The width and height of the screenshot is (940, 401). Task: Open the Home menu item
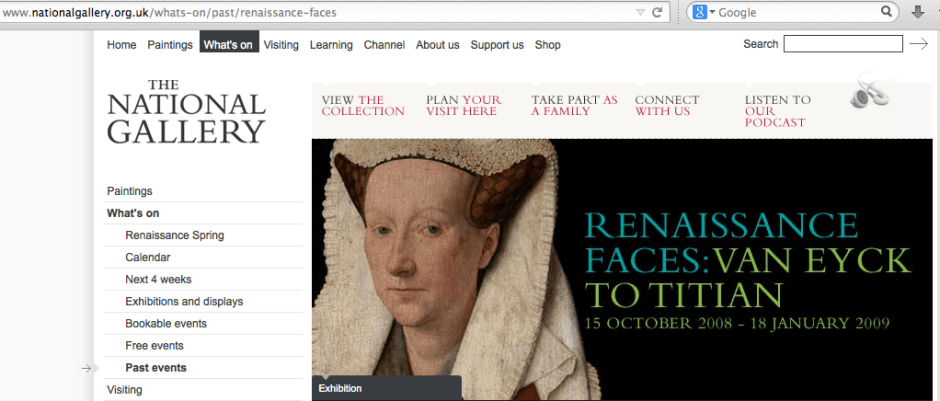point(122,45)
